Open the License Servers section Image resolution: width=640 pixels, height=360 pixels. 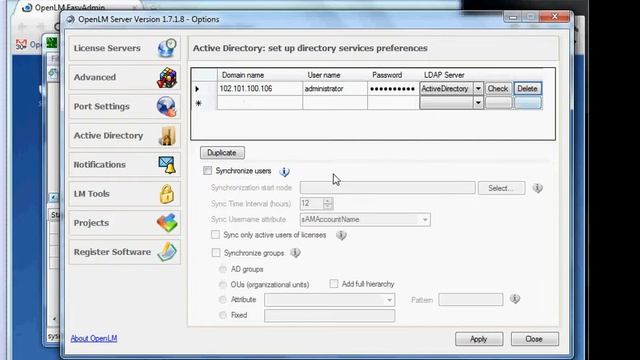(124, 48)
